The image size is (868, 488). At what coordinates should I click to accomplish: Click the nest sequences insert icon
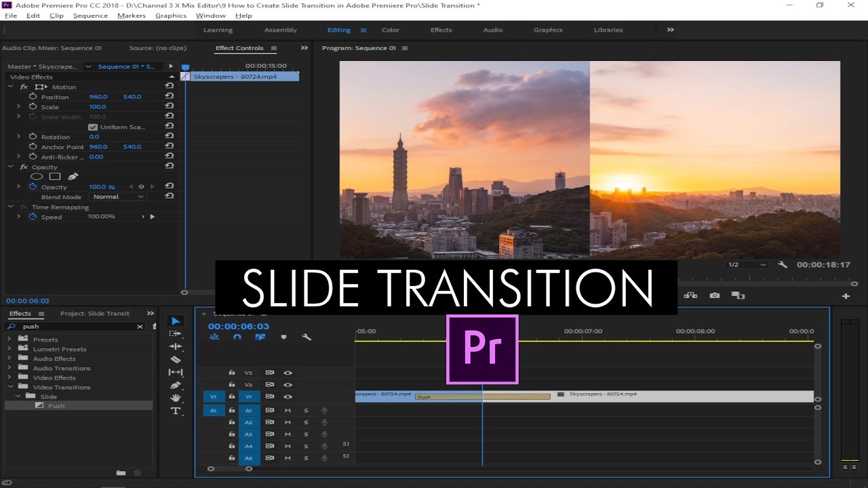214,337
